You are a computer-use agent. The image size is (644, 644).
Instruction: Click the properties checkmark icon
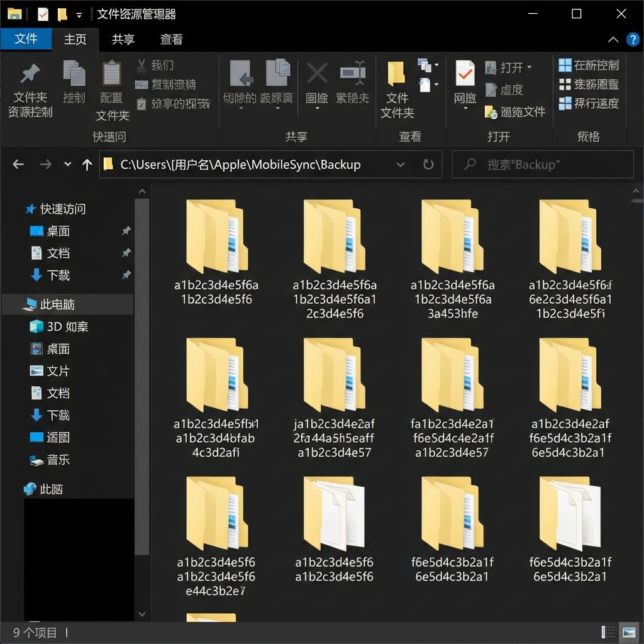pyautogui.click(x=465, y=74)
